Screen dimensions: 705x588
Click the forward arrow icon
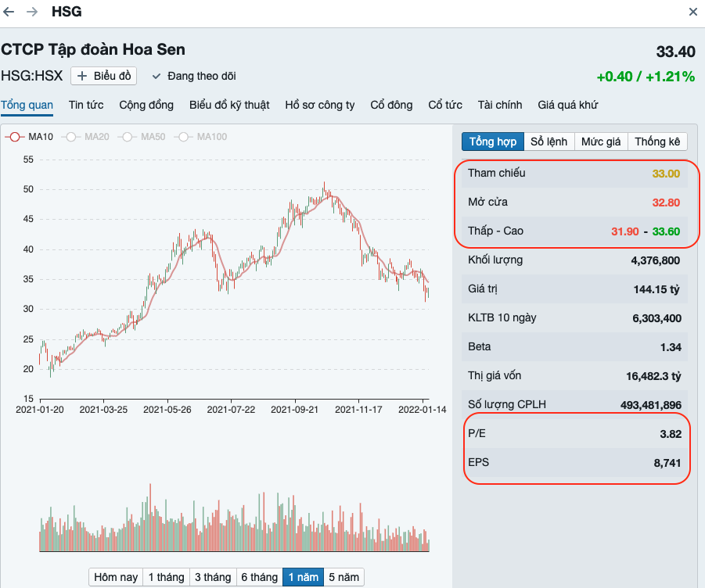pyautogui.click(x=32, y=12)
